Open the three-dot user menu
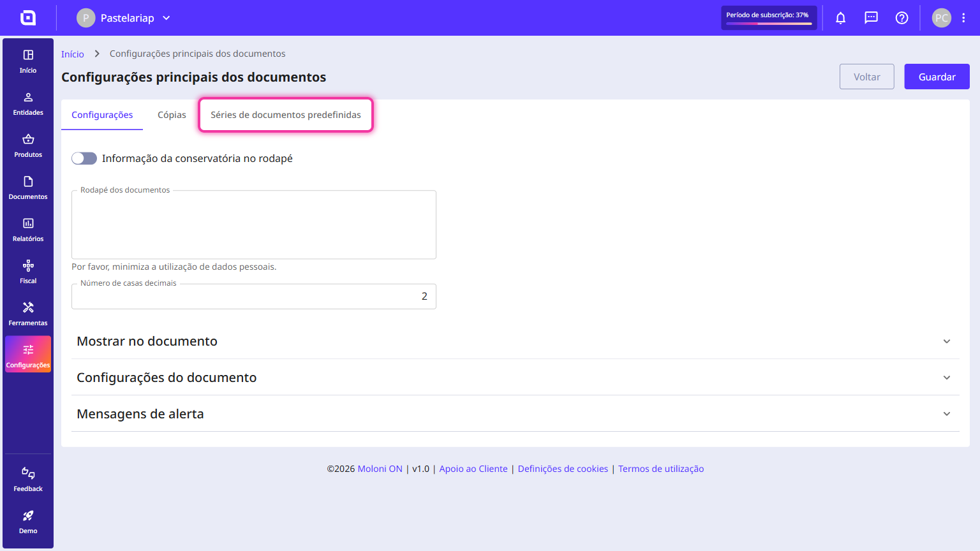980x551 pixels. 963,18
